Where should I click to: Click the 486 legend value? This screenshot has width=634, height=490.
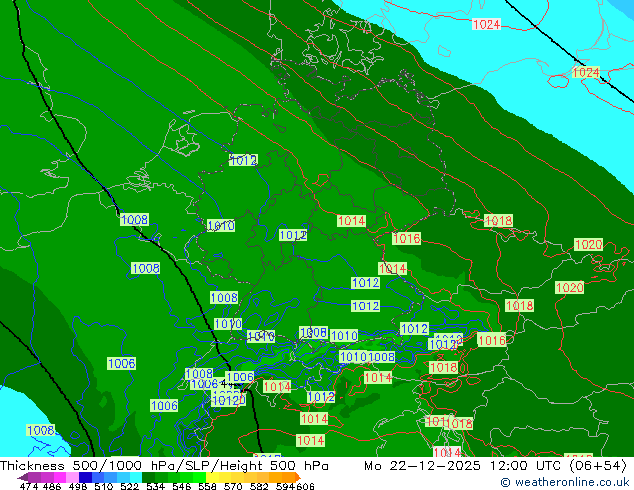click(x=52, y=486)
